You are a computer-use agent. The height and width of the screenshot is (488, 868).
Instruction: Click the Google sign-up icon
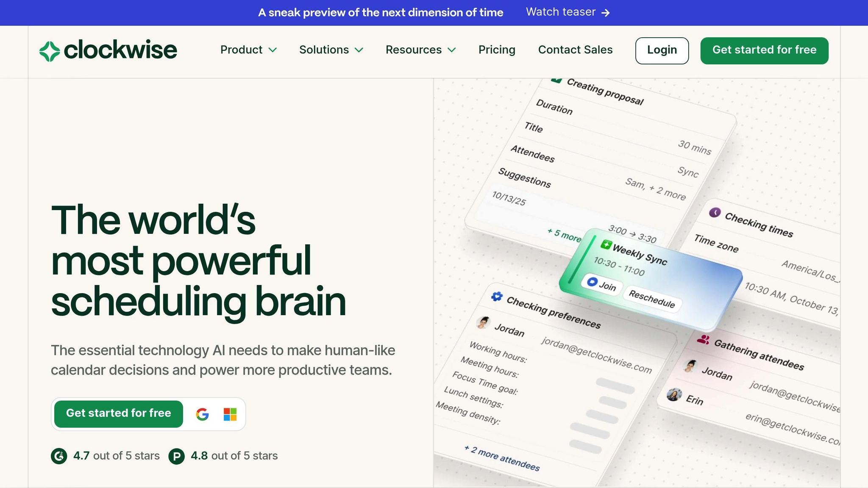pos(203,414)
